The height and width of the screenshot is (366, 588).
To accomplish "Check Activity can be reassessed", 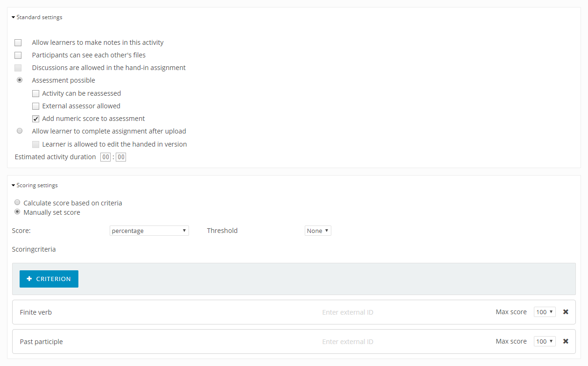I will 35,93.
